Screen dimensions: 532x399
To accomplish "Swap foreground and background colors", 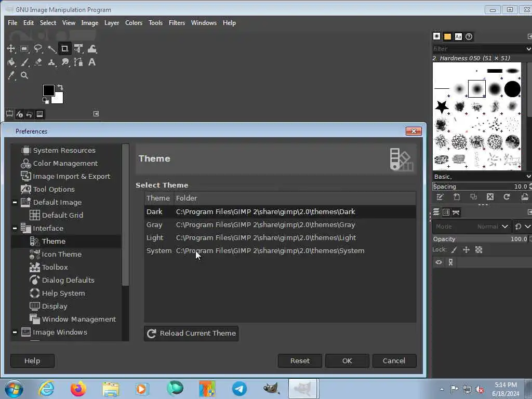I will [x=60, y=87].
